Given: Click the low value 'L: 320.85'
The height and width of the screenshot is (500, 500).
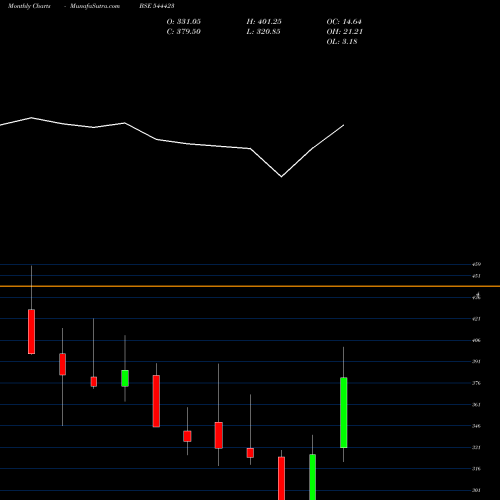Looking at the screenshot, I should click(263, 32).
